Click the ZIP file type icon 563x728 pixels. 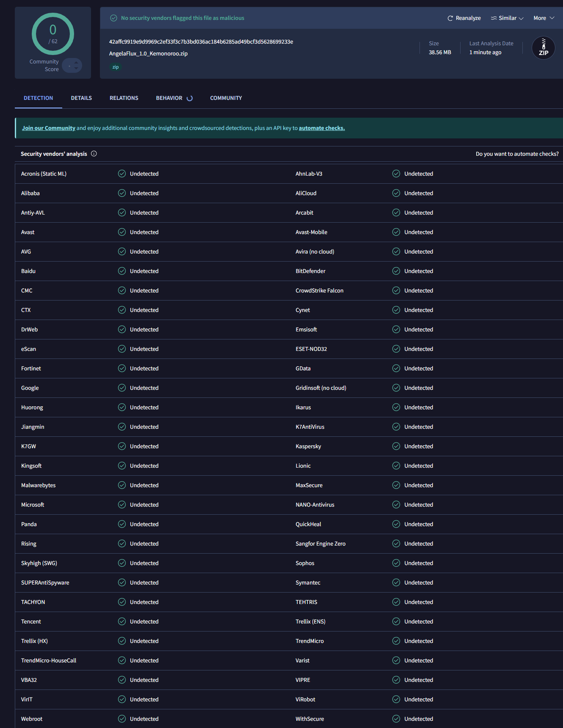click(x=544, y=48)
